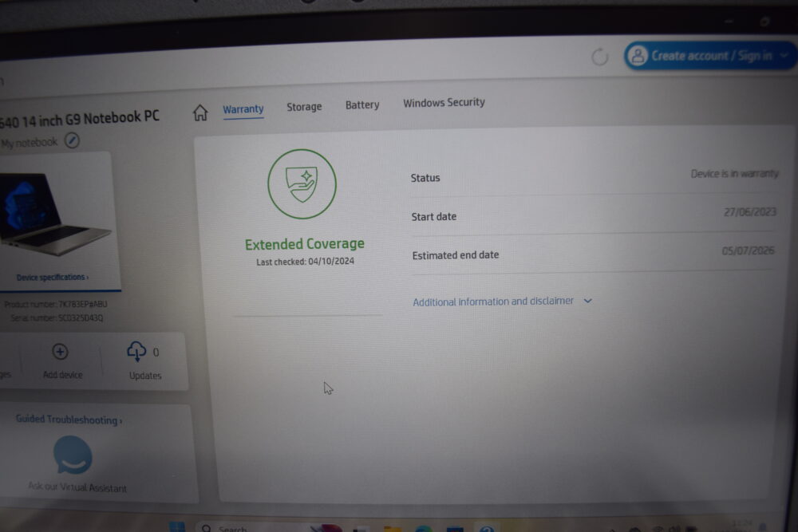
Task: Click the Extended Coverage heading
Action: click(x=304, y=244)
